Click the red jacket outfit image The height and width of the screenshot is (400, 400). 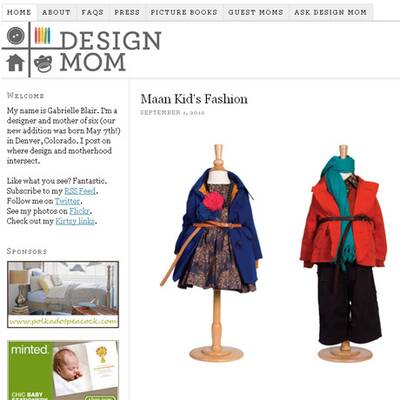pos(344,253)
